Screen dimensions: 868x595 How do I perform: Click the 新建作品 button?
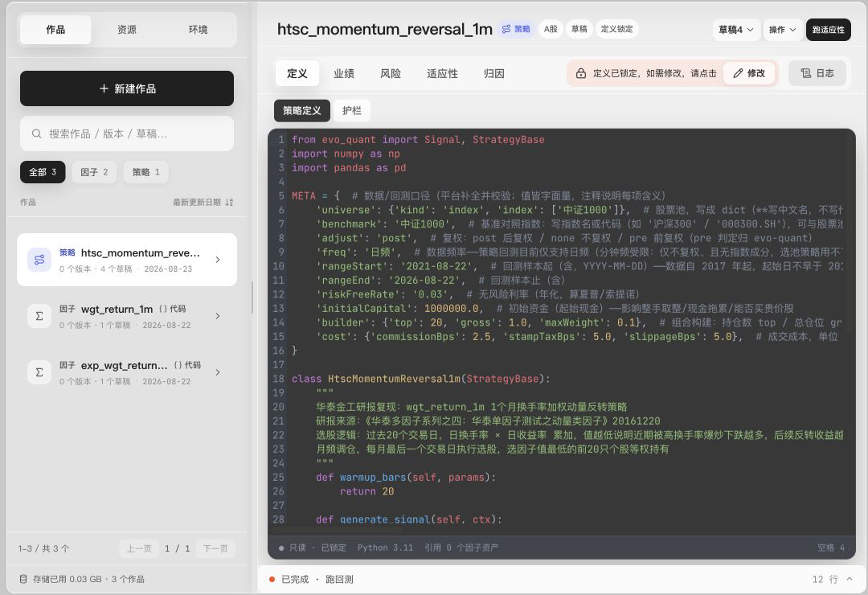pos(127,88)
